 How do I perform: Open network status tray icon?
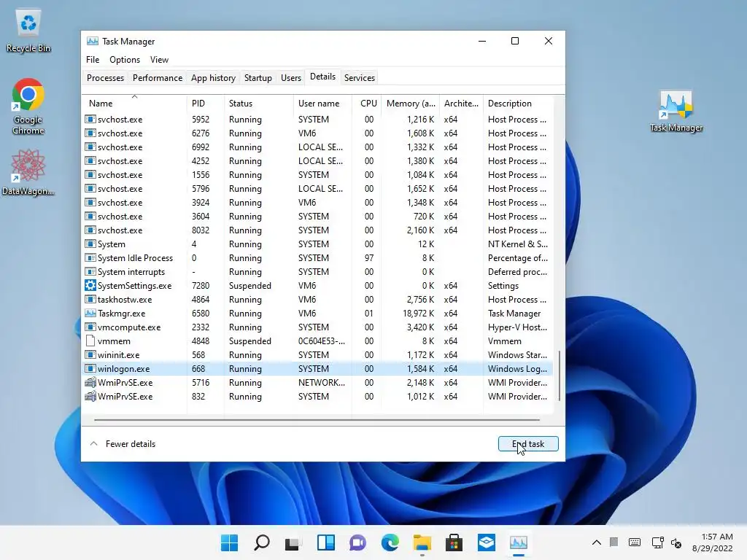[657, 542]
